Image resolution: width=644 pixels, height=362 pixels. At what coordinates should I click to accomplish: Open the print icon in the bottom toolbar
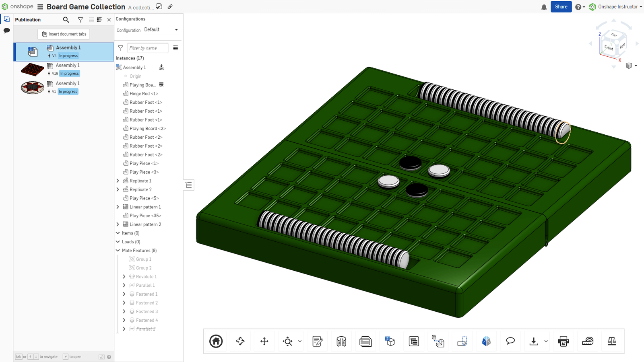[x=563, y=341]
